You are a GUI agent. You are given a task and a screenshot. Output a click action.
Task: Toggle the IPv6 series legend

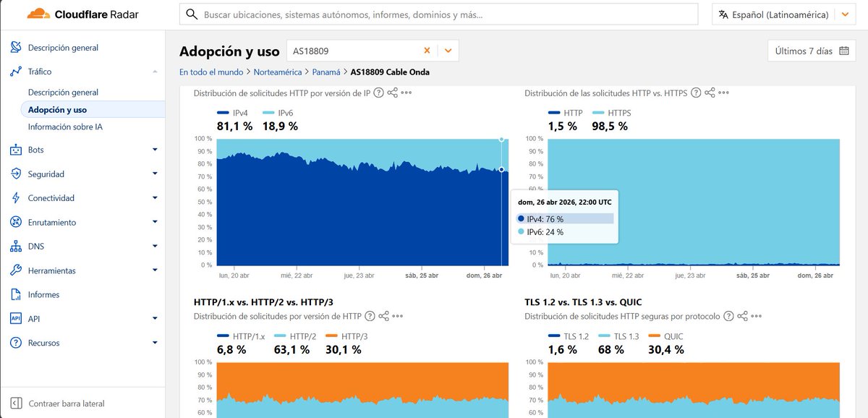278,113
